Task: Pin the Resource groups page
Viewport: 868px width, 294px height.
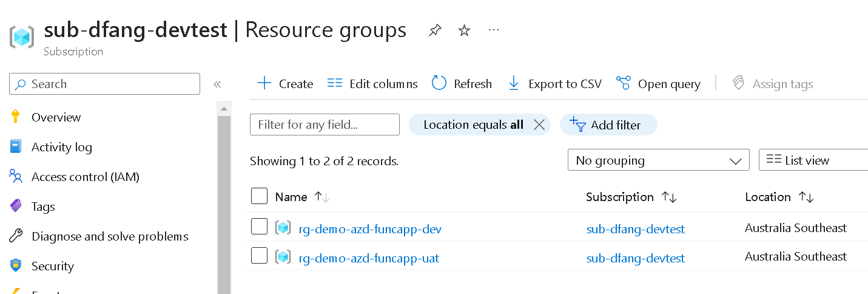Action: [x=435, y=30]
